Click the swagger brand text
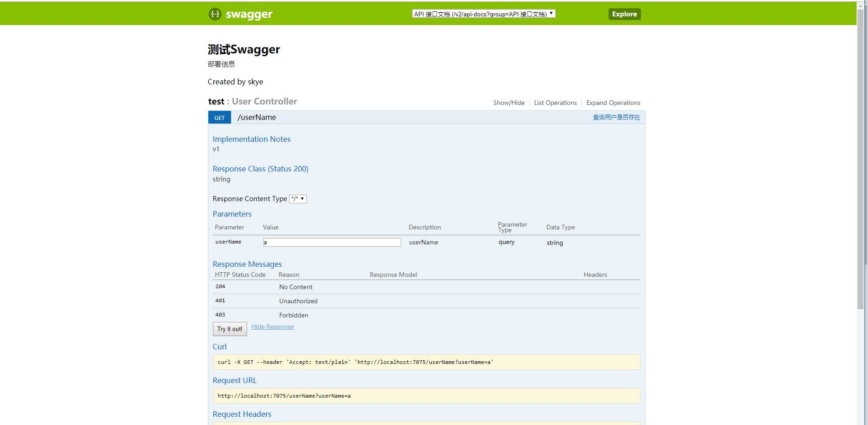The width and height of the screenshot is (868, 425). (249, 15)
